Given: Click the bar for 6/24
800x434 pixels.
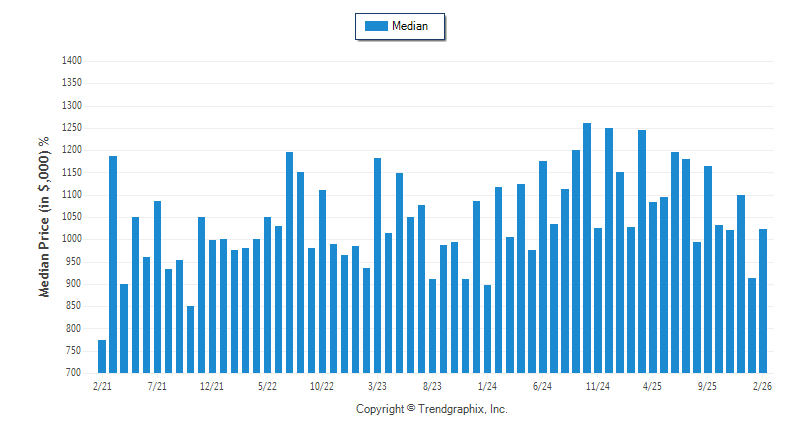Looking at the screenshot, I should click(x=543, y=266).
